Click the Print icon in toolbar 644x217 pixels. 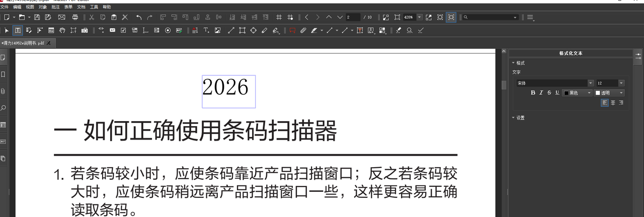click(75, 17)
